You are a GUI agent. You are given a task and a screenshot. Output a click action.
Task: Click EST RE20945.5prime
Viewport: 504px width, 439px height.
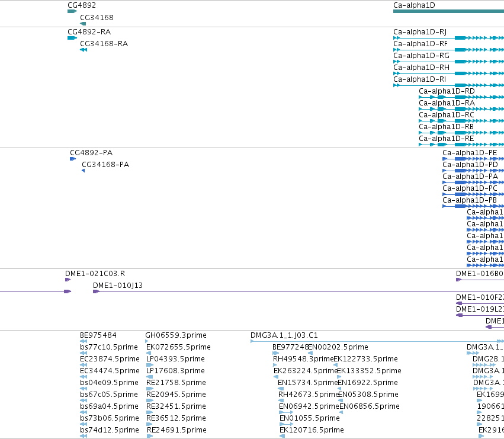[x=176, y=395]
